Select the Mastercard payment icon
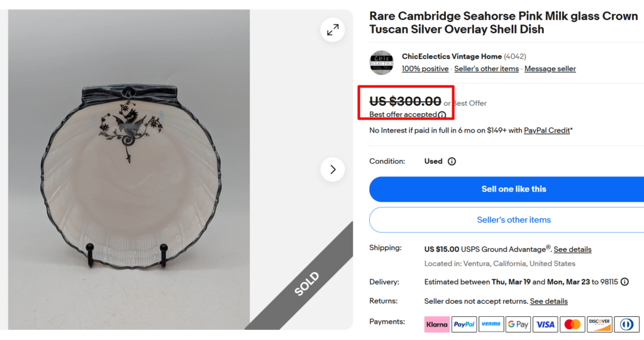 tap(572, 324)
